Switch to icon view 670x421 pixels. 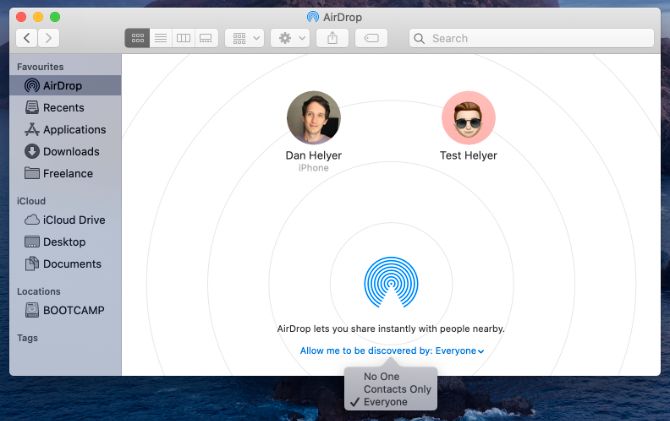point(137,38)
